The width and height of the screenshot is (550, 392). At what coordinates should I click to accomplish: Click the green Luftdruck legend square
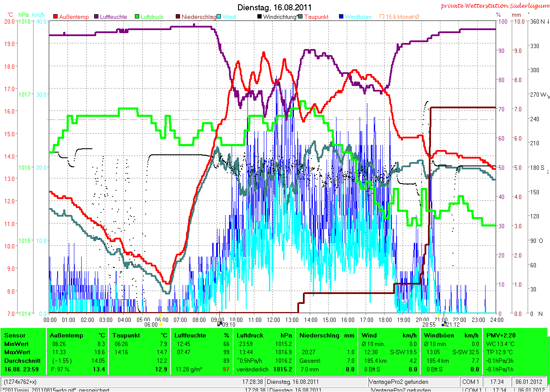(137, 17)
